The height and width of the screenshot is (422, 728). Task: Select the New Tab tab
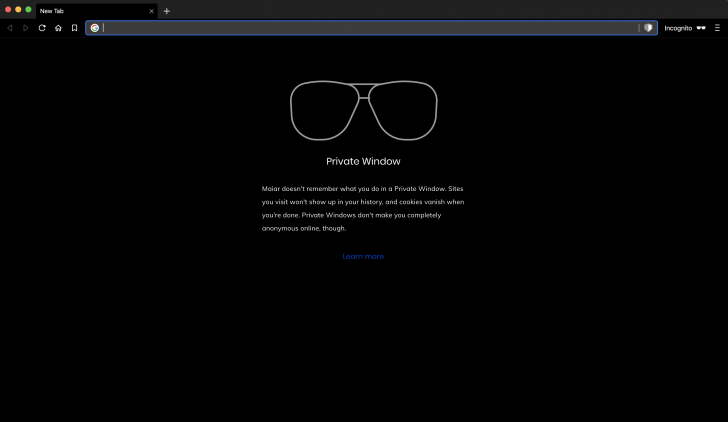coord(97,11)
